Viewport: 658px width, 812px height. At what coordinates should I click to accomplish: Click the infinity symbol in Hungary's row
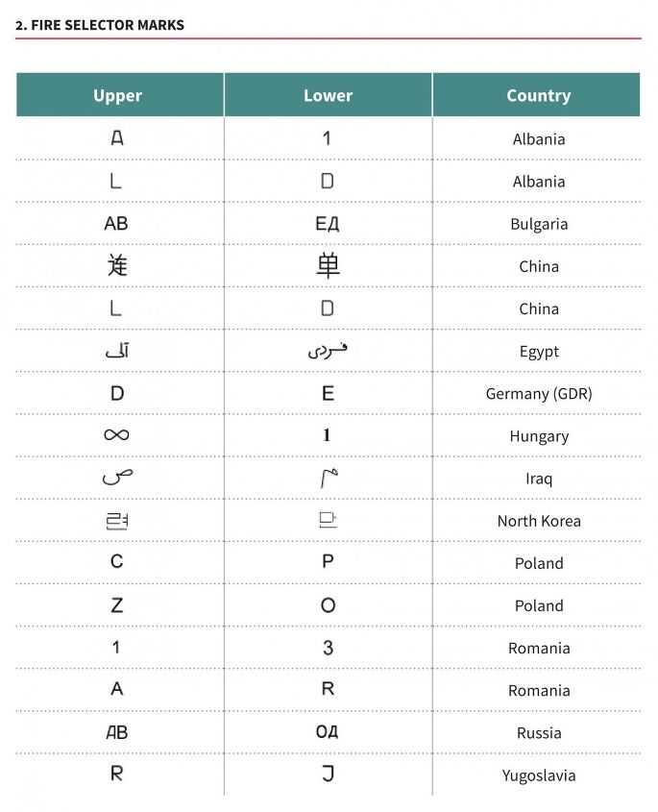click(116, 435)
